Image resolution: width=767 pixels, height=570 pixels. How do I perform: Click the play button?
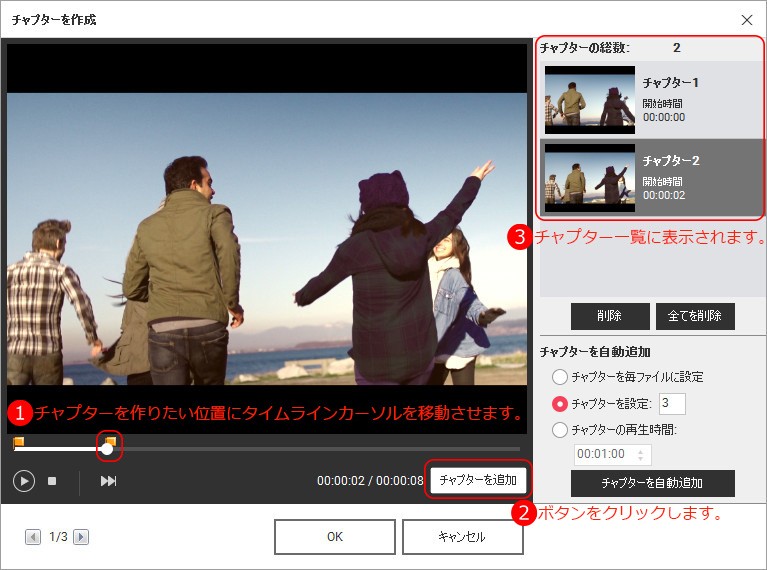pos(23,481)
